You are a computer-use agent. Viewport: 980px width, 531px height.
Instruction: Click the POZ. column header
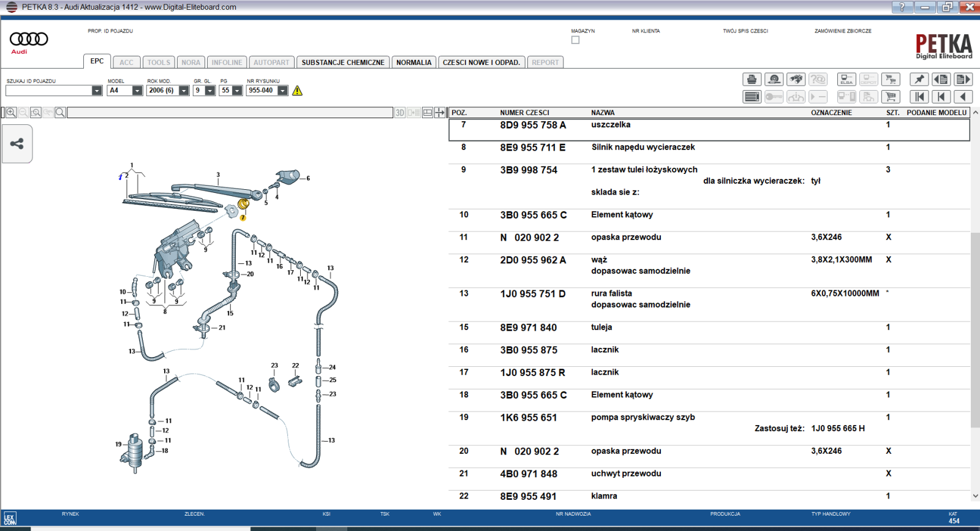(459, 113)
